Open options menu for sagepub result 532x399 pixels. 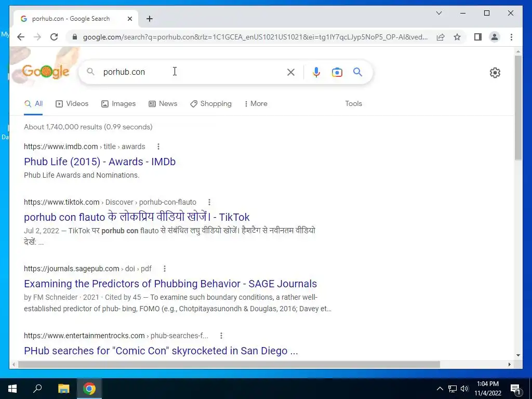point(165,269)
